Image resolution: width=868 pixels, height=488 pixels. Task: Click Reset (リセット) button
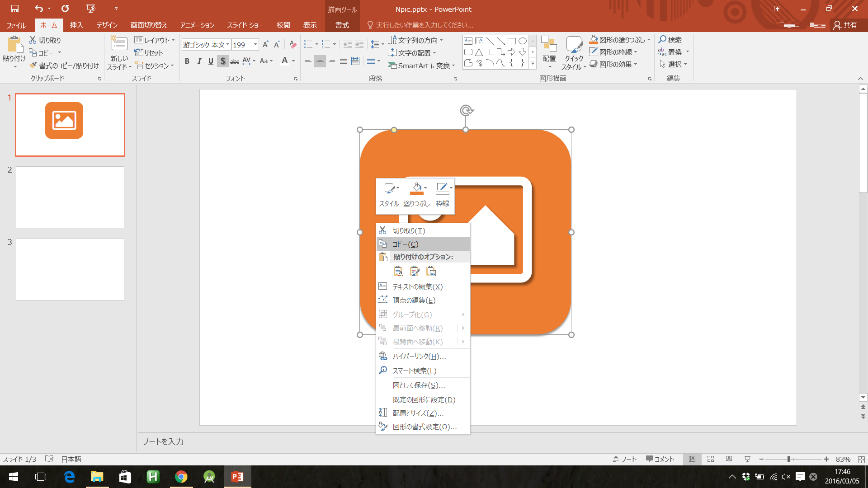coord(149,53)
